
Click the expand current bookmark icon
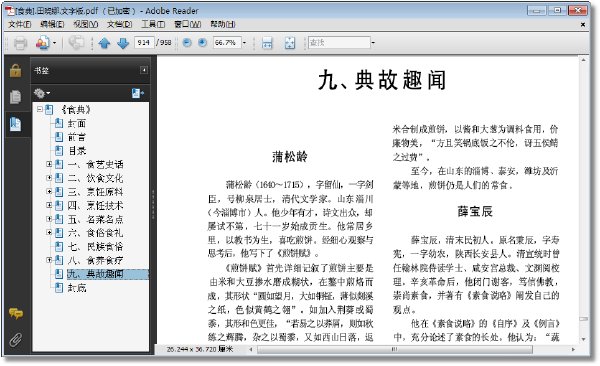pyautogui.click(x=137, y=93)
